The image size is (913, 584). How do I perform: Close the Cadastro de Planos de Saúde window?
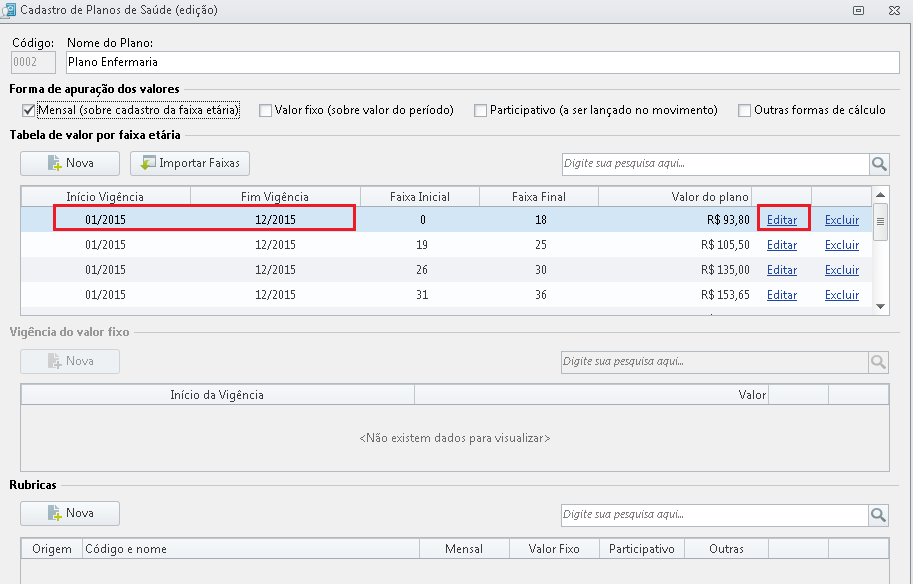click(894, 10)
